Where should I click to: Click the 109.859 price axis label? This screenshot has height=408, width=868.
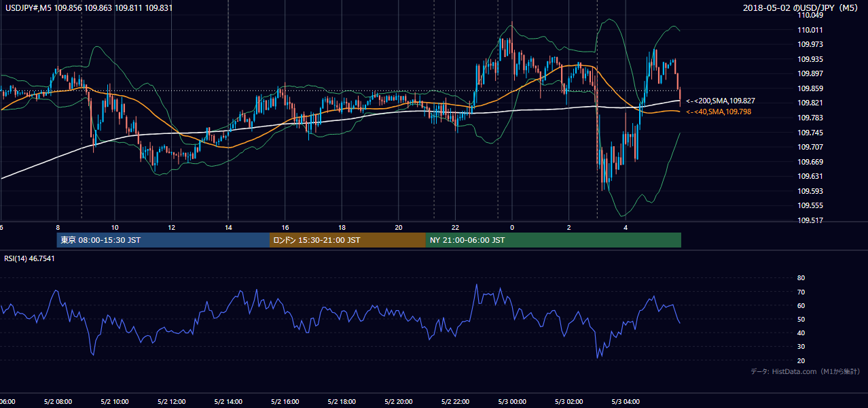(811, 88)
